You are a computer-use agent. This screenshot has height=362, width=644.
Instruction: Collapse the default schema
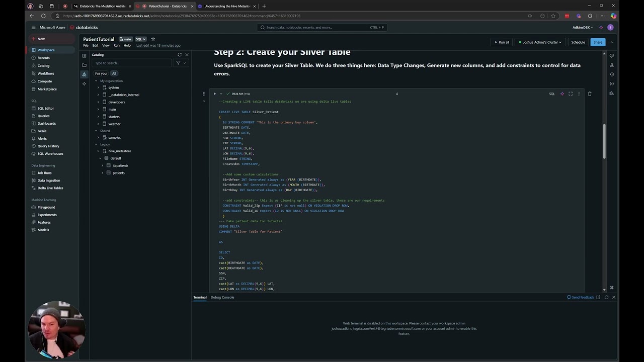[x=100, y=158]
